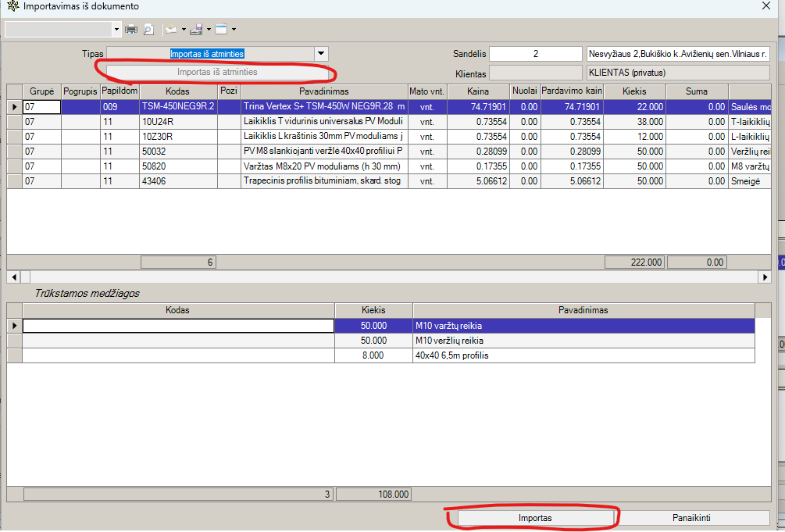Image resolution: width=785 pixels, height=532 pixels.
Task: Click the window layout icon
Action: pyautogui.click(x=221, y=30)
